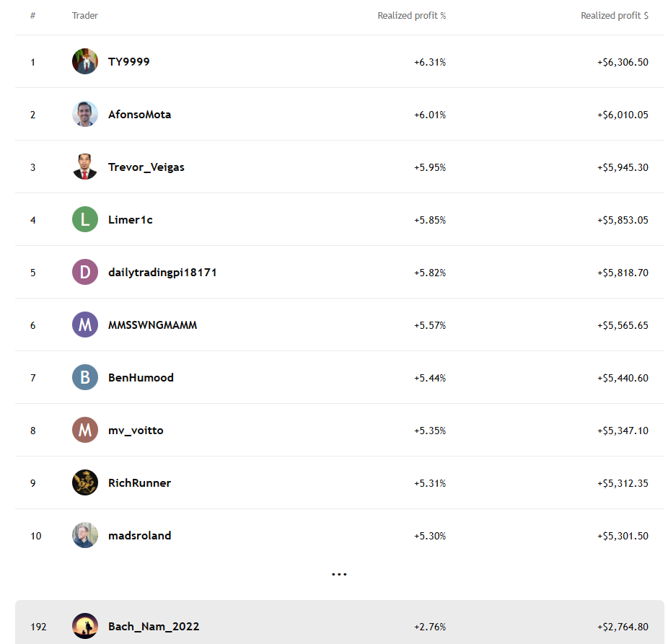This screenshot has width=668, height=644.
Task: Select mv_voitto's brown M avatar
Action: pyautogui.click(x=85, y=430)
